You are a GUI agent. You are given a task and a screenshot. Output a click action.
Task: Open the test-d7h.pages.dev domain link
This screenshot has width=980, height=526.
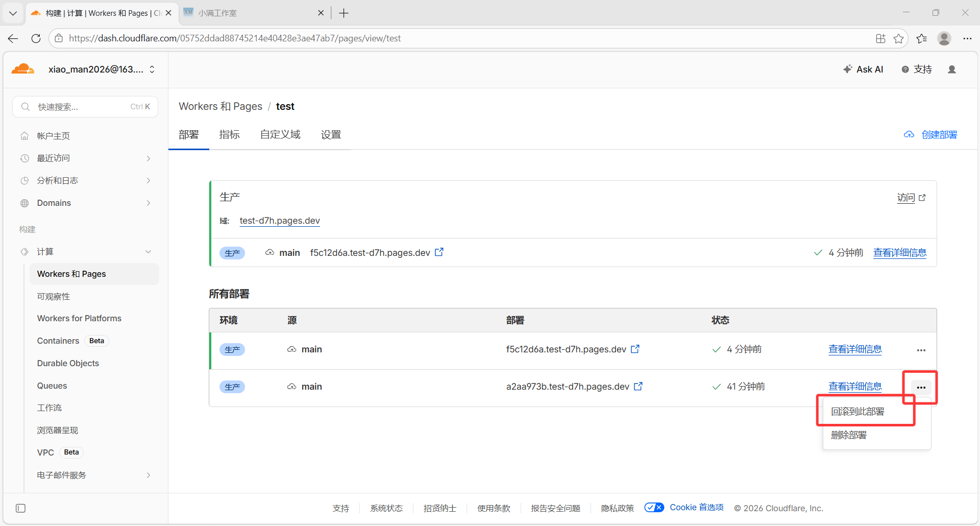tap(280, 221)
